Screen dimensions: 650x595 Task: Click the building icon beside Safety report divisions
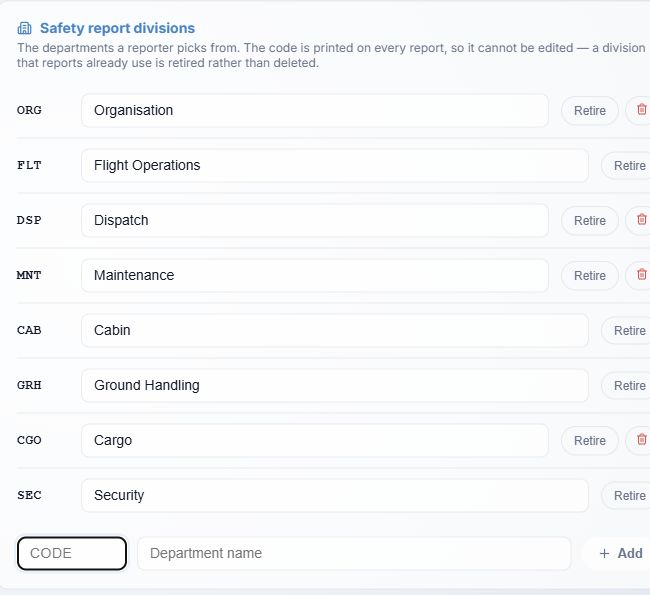[24, 28]
